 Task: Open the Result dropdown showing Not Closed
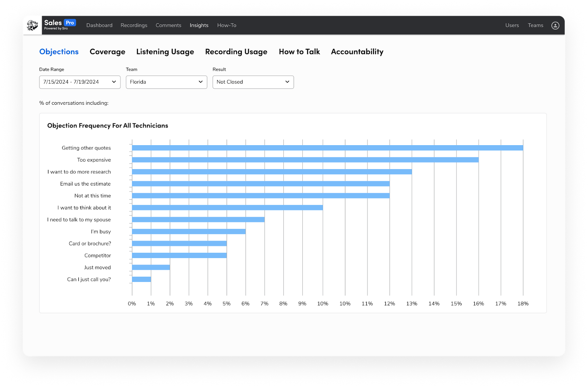coord(253,82)
